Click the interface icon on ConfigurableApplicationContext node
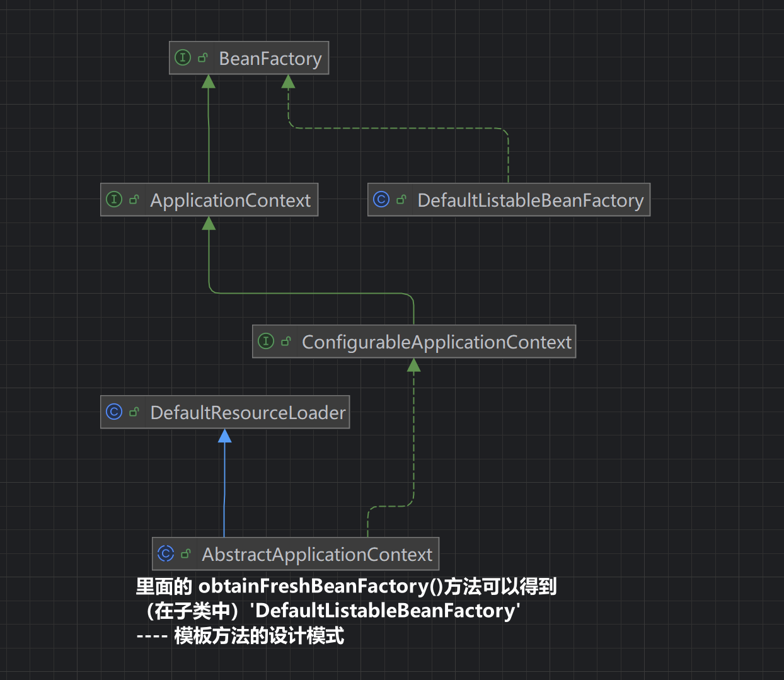The height and width of the screenshot is (680, 784). pos(266,341)
